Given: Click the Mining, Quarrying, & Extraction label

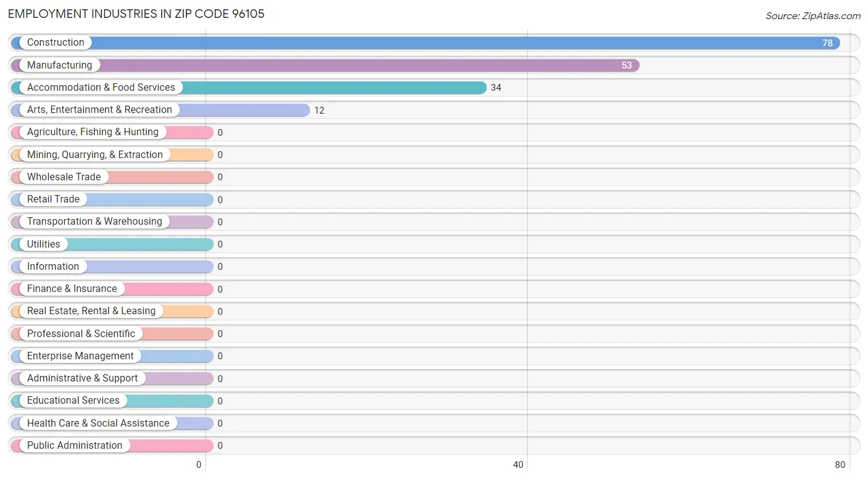Looking at the screenshot, I should tap(95, 154).
